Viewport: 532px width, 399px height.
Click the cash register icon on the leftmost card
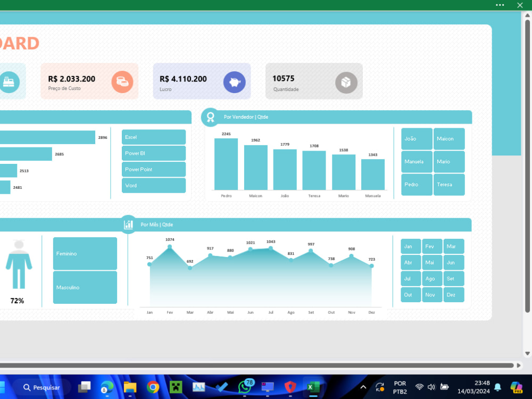[x=10, y=81]
